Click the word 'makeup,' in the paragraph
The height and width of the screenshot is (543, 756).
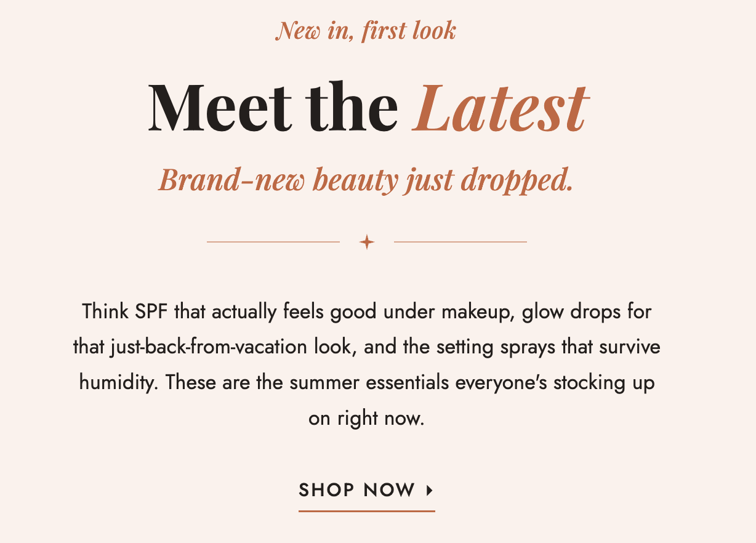click(478, 312)
